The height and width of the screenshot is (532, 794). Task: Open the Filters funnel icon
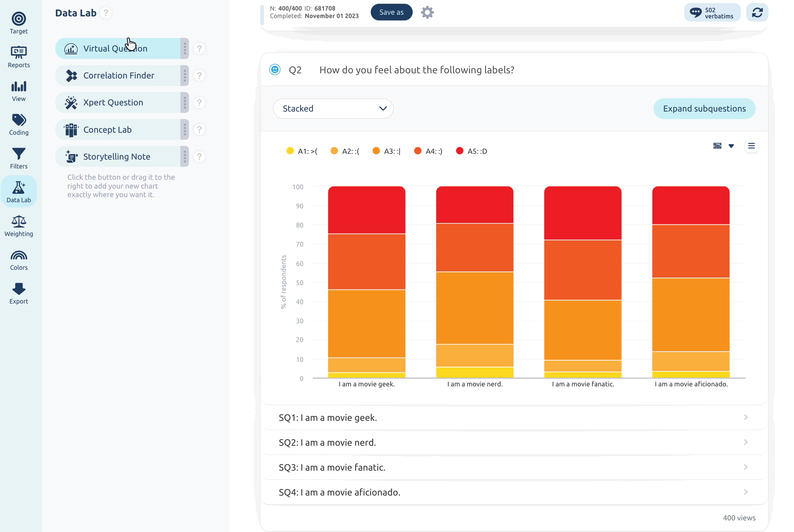(x=19, y=154)
